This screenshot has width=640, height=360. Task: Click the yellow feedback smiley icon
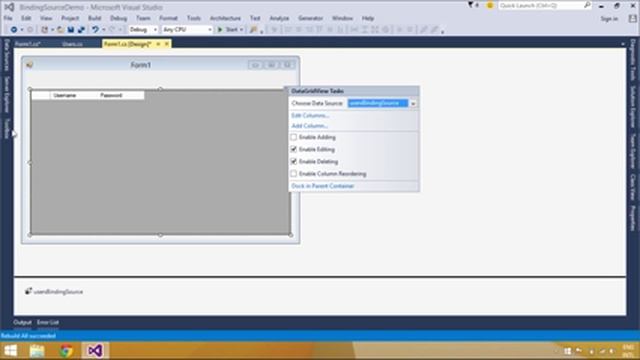tap(490, 5)
